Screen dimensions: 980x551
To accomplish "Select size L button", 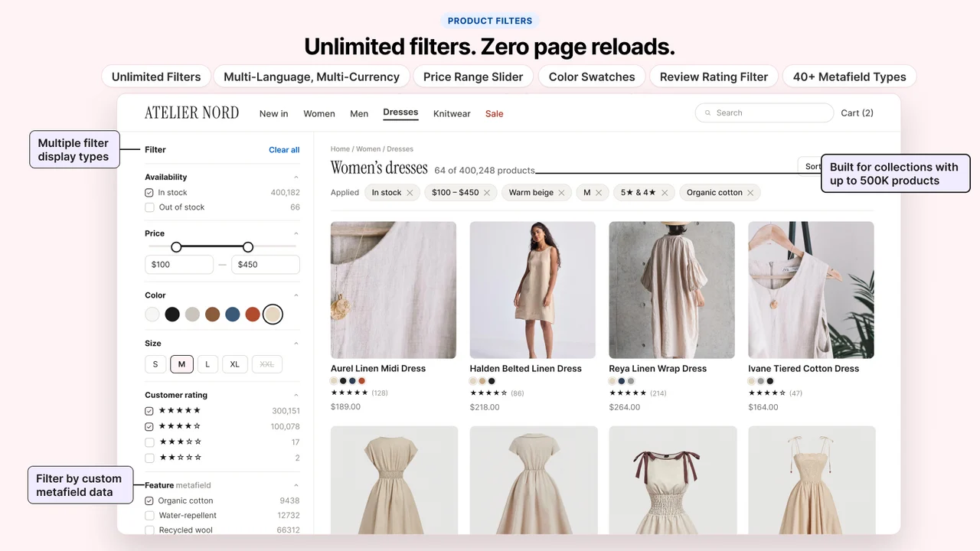I will pyautogui.click(x=207, y=364).
